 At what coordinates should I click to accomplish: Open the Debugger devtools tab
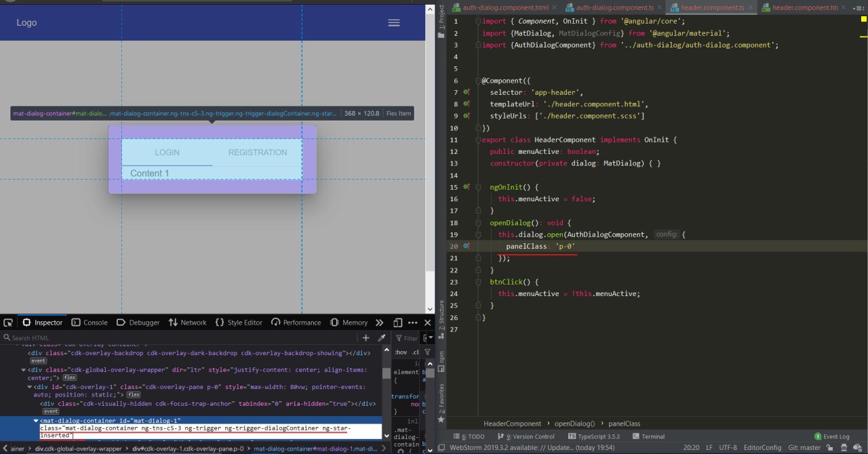point(138,323)
